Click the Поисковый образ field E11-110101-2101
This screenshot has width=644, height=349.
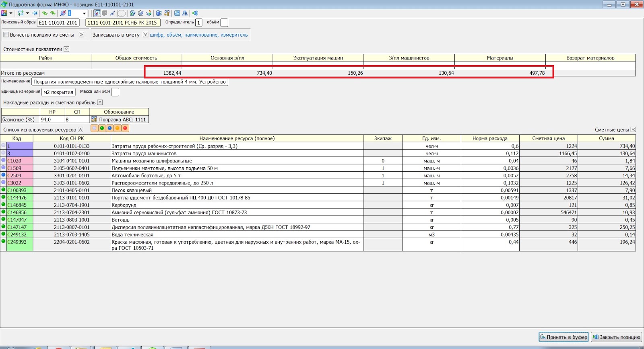(x=58, y=23)
